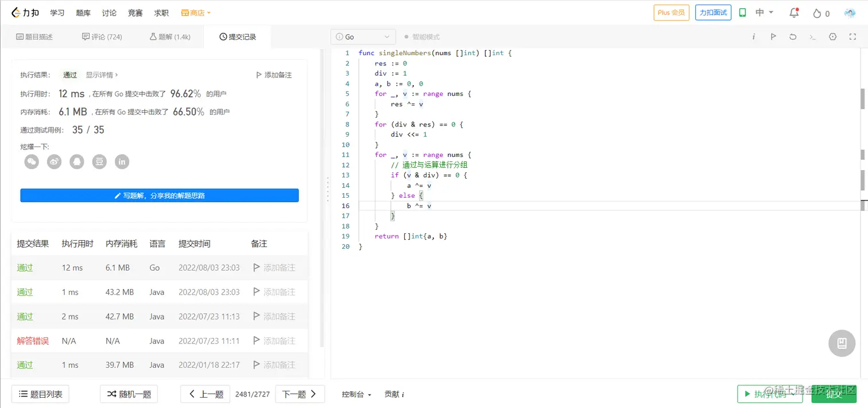Submit solution with 提交 button
Image resolution: width=868 pixels, height=408 pixels.
click(x=834, y=394)
